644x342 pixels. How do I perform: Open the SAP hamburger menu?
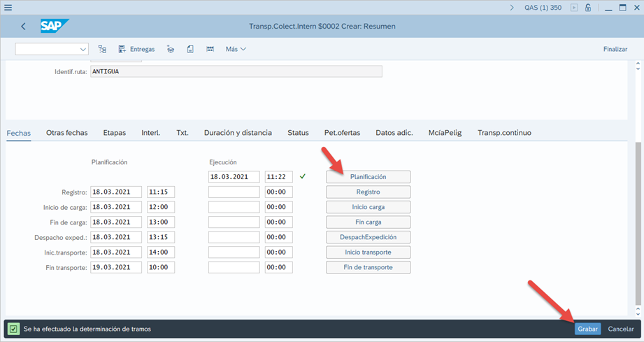tap(8, 8)
